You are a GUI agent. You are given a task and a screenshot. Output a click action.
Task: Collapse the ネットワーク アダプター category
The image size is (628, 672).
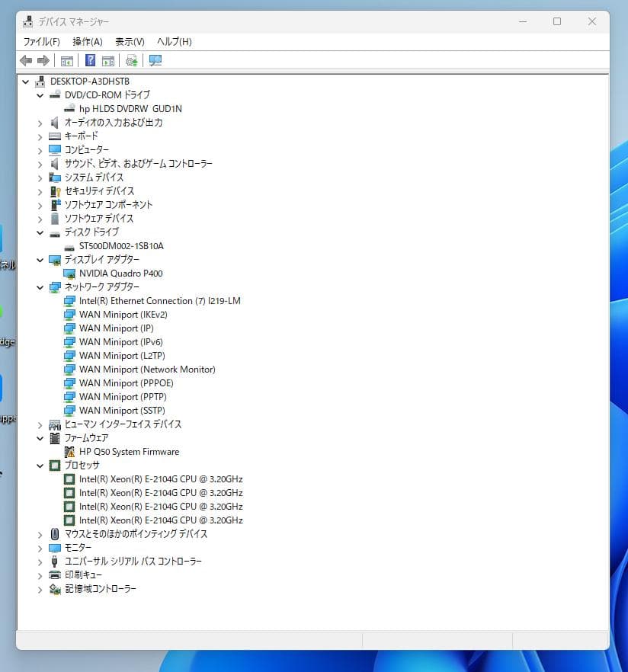pos(40,287)
